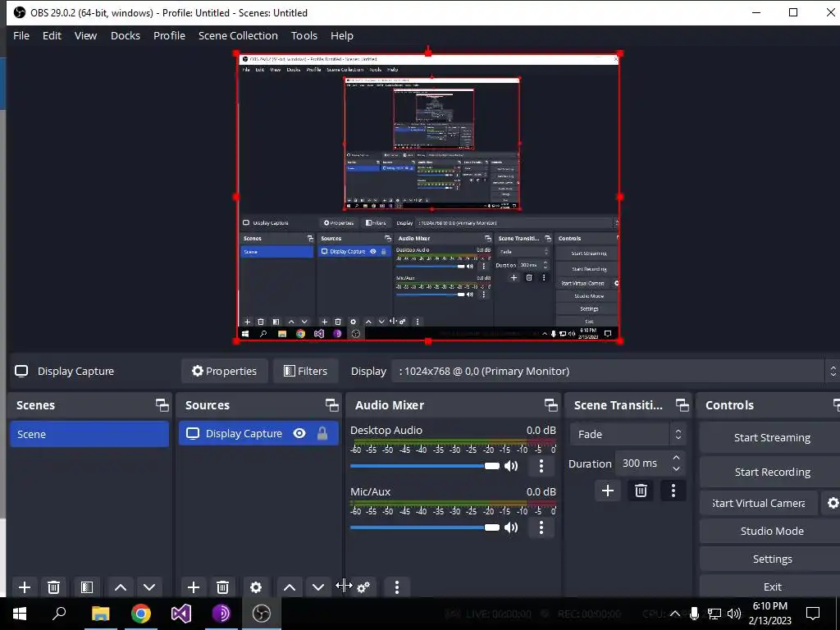
Task: Toggle Display Capture visibility eye icon
Action: [299, 433]
